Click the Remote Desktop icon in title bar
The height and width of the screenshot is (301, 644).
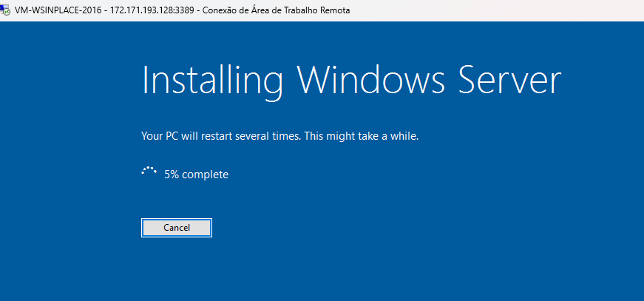point(6,10)
